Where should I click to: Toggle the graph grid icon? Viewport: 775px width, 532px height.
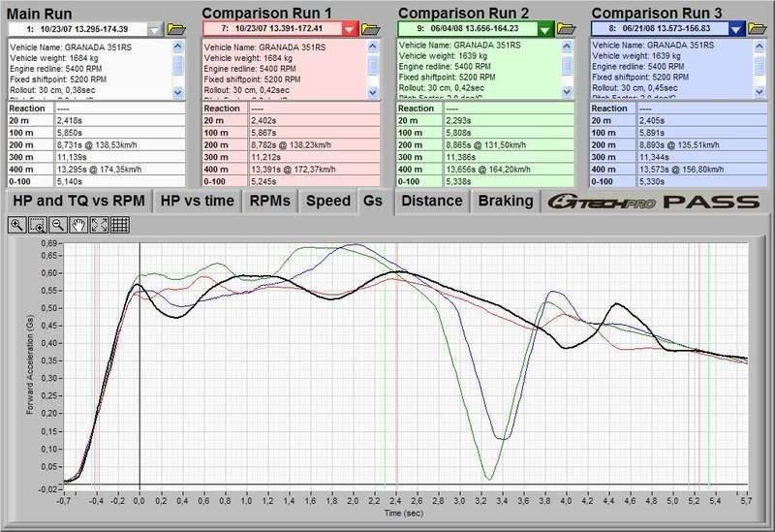[120, 226]
